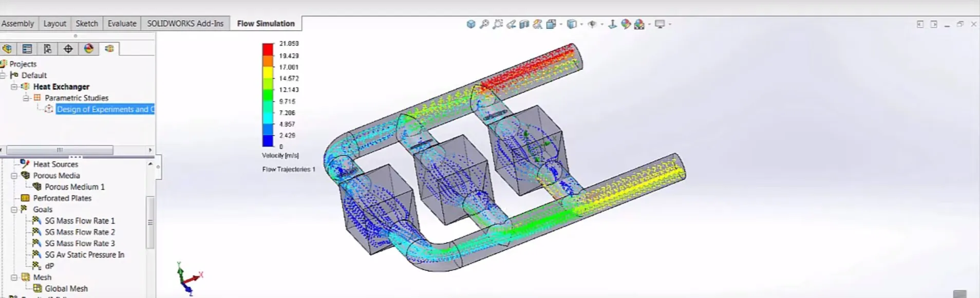Click the velocity color legend bar

pyautogui.click(x=268, y=96)
